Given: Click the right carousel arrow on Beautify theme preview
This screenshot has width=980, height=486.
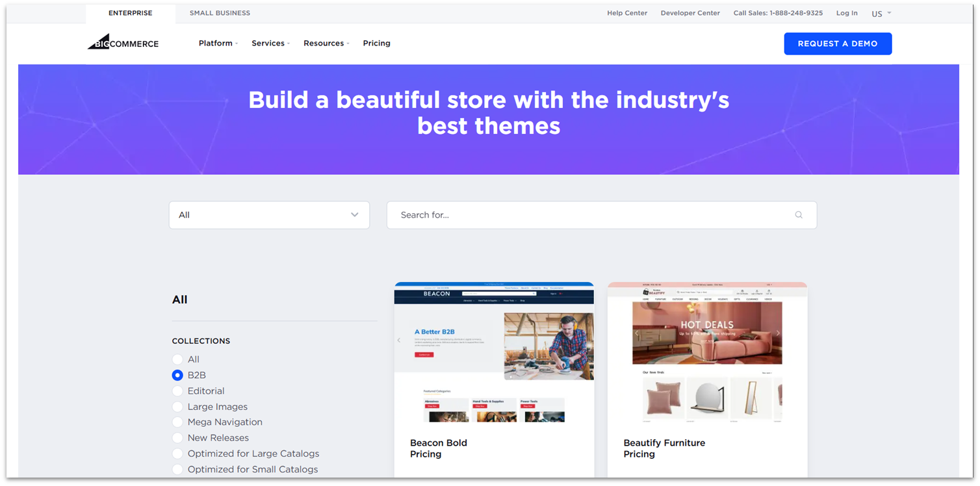Looking at the screenshot, I should pyautogui.click(x=778, y=333).
